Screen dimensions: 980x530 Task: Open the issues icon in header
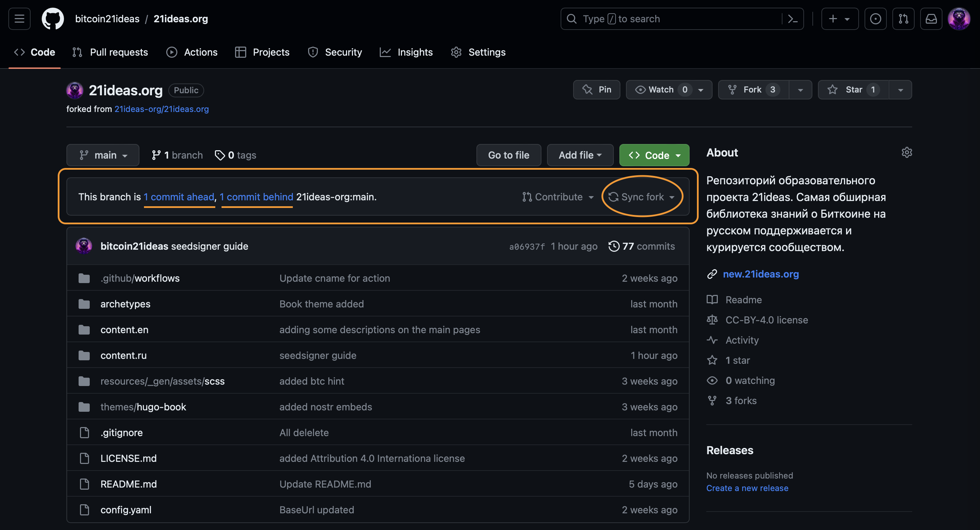pos(875,19)
